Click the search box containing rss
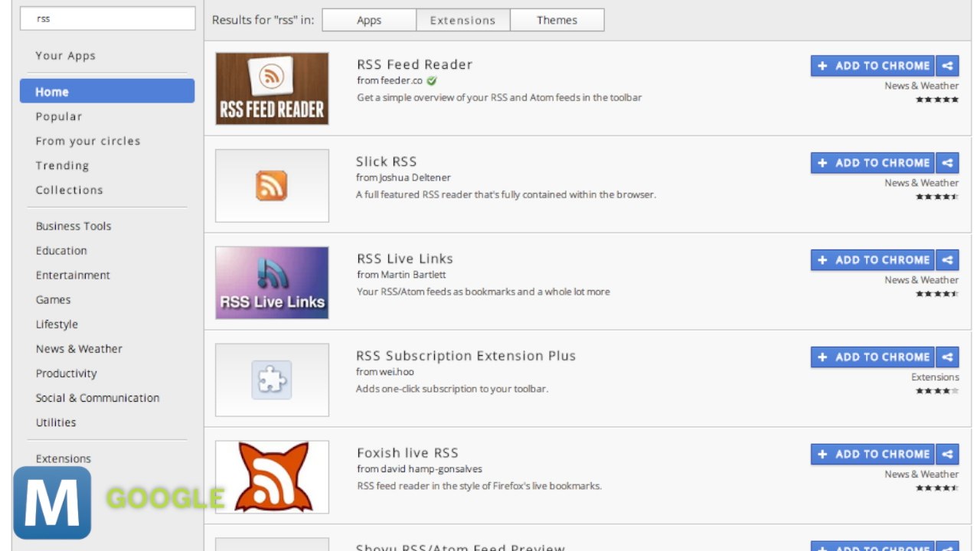 tap(108, 19)
